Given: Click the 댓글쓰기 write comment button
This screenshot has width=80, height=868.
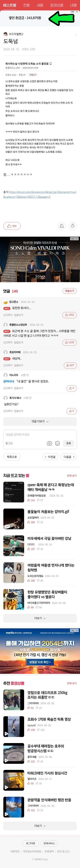Looking at the screenshot, I should coord(70,291).
